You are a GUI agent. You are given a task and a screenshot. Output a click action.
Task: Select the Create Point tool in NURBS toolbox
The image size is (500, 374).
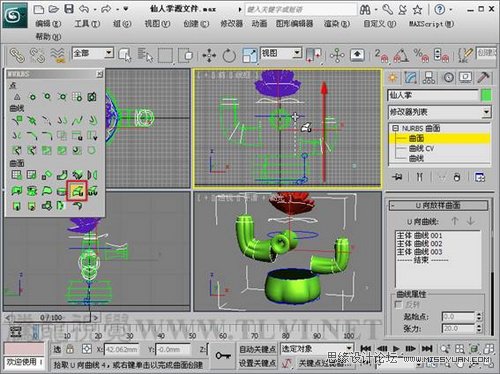(17, 97)
